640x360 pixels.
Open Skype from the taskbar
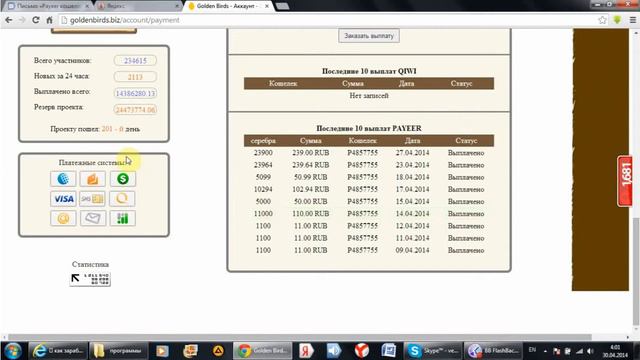[433, 351]
